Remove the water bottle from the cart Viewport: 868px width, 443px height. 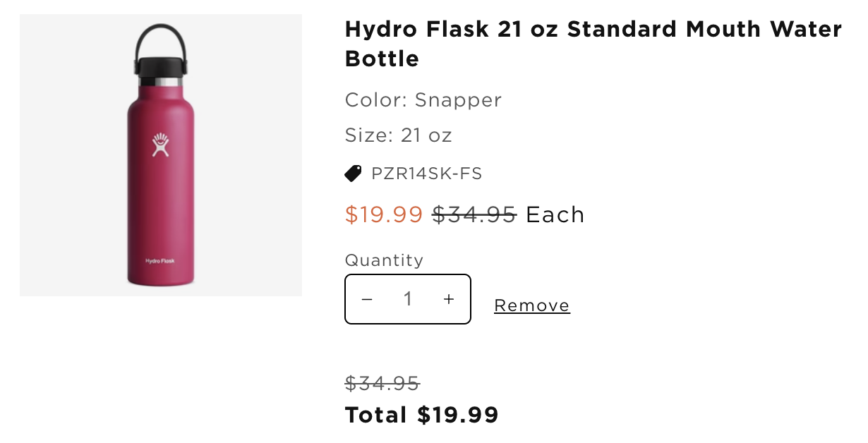click(531, 305)
